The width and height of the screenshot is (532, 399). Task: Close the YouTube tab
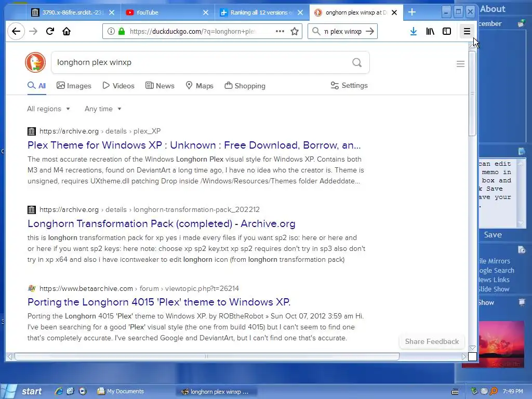206,12
